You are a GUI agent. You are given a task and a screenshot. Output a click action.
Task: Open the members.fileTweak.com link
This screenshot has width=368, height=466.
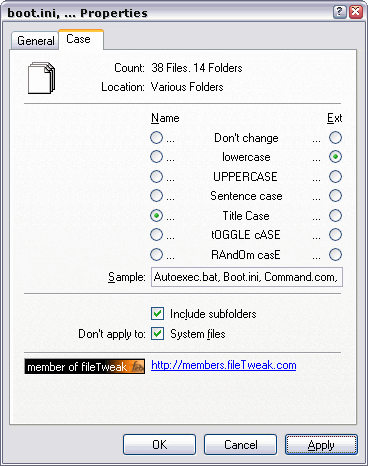pyautogui.click(x=224, y=365)
